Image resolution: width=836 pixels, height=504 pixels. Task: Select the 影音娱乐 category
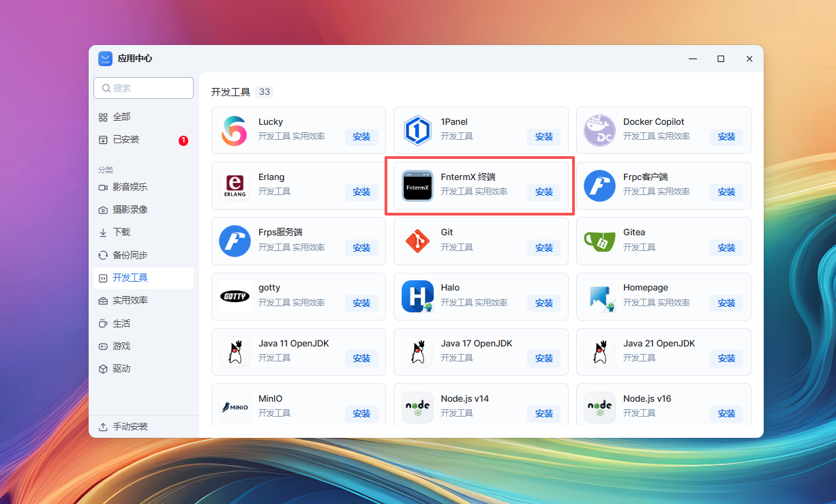(130, 187)
